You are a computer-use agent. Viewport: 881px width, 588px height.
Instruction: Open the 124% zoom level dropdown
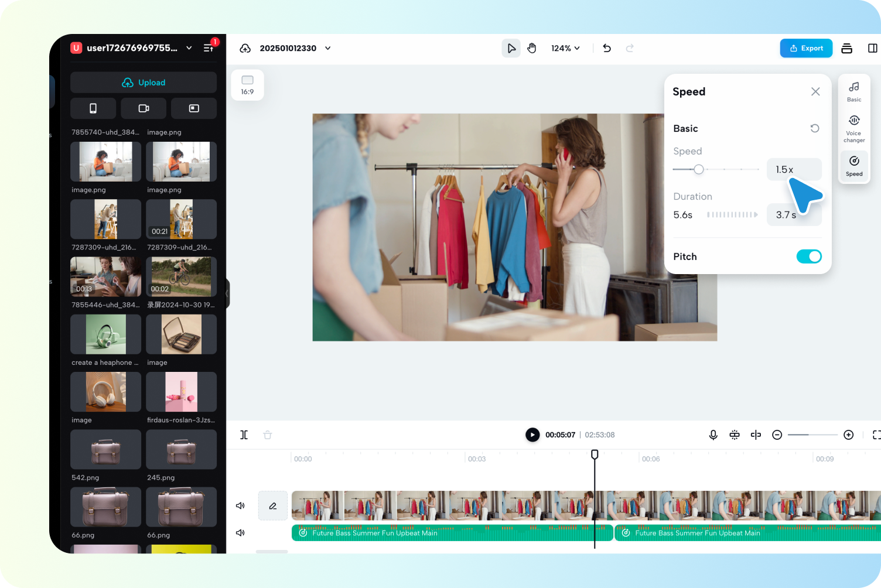click(565, 48)
